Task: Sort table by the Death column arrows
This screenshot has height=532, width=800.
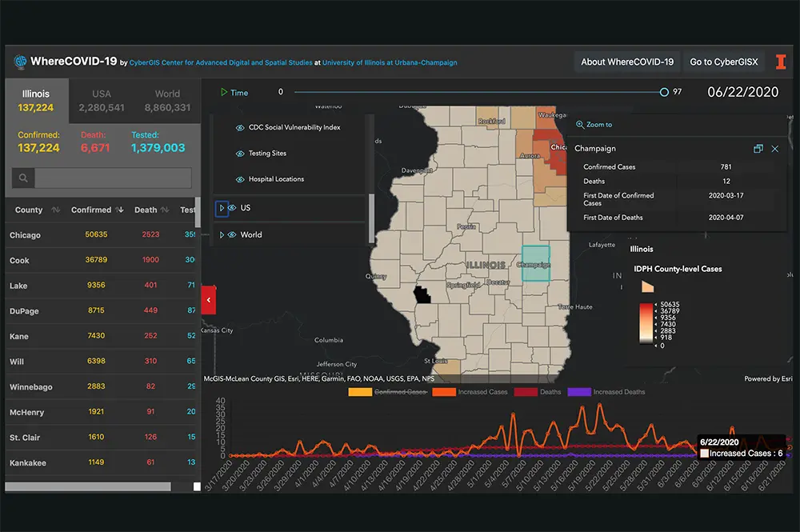Action: [x=164, y=210]
